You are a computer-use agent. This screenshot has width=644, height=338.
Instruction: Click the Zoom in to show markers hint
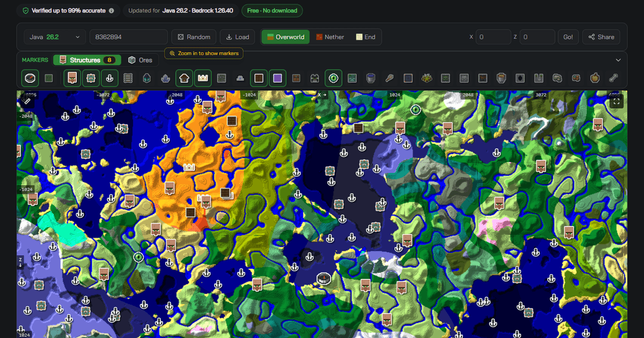[x=204, y=54]
